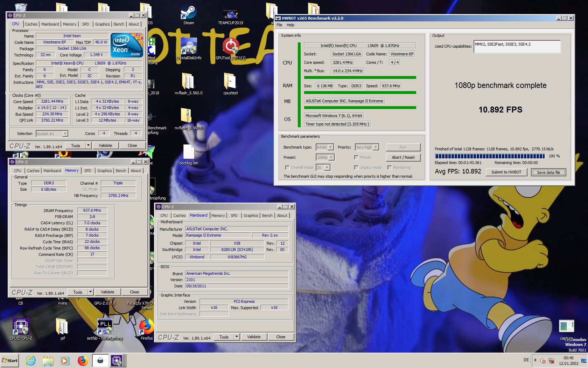Open Windows Media Player from the taskbar
This screenshot has height=368, width=588.
click(x=65, y=360)
